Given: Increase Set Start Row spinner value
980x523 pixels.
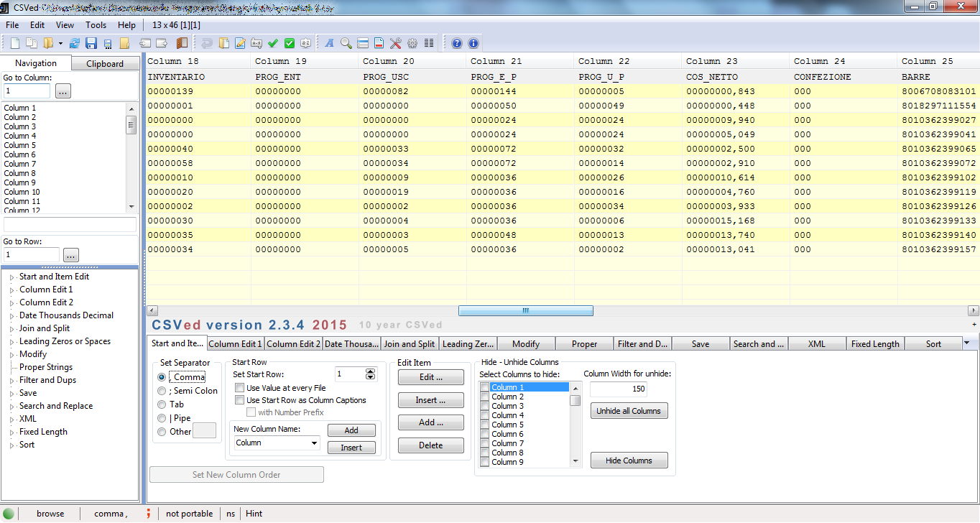Looking at the screenshot, I should [x=371, y=371].
